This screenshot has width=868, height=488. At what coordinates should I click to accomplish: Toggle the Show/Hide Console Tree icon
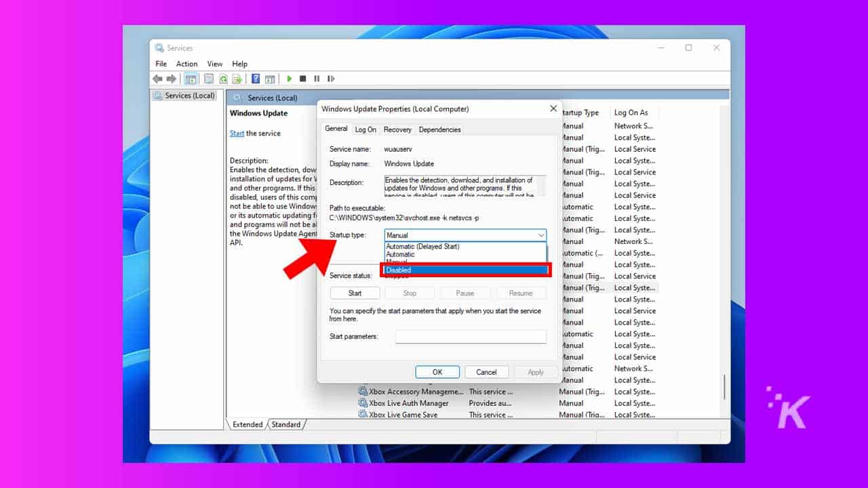[x=191, y=79]
